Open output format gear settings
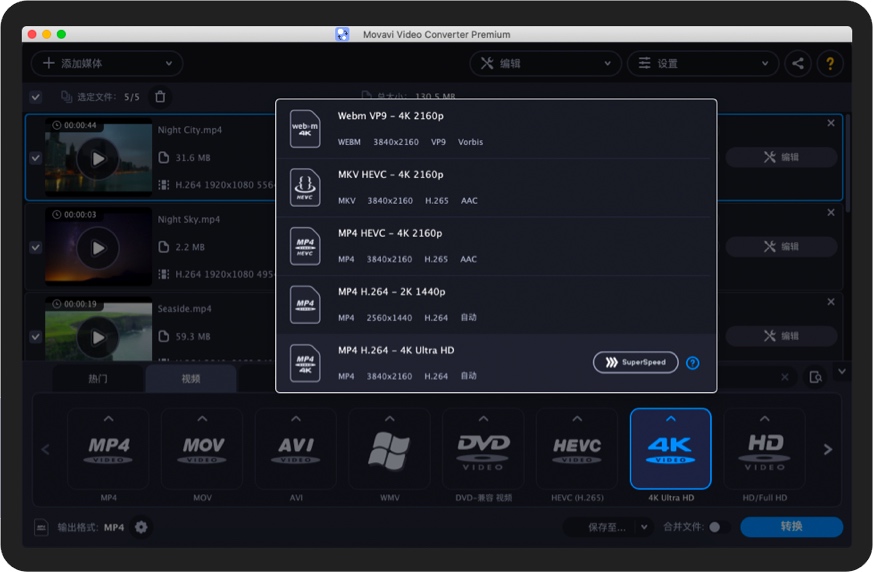The image size is (873, 572). tap(141, 527)
